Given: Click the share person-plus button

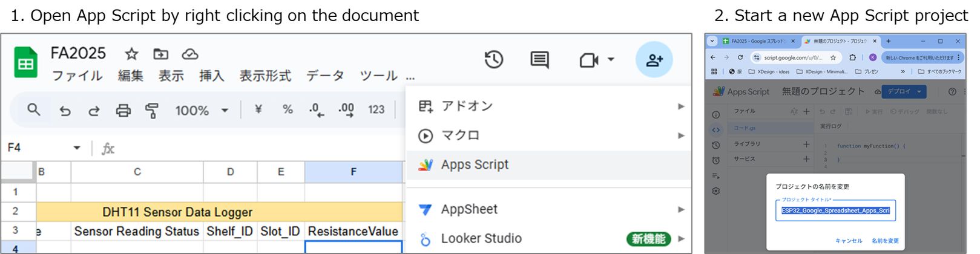Looking at the screenshot, I should pyautogui.click(x=654, y=59).
